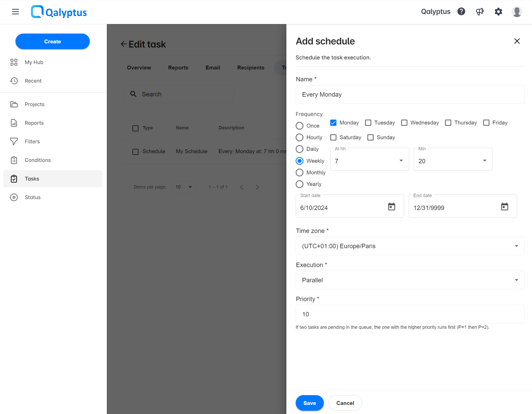Click the My Hub sidebar icon
This screenshot has height=414, width=532.
tap(14, 62)
